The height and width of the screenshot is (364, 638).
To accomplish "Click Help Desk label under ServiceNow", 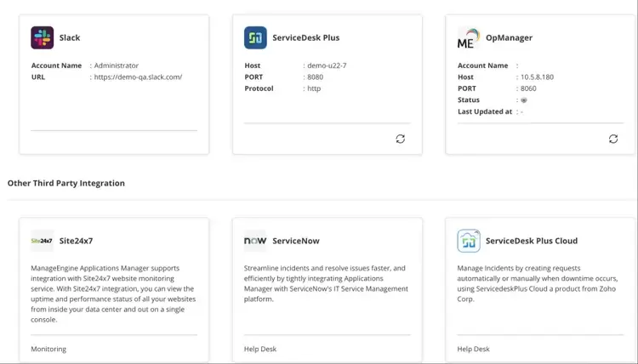I will click(260, 349).
